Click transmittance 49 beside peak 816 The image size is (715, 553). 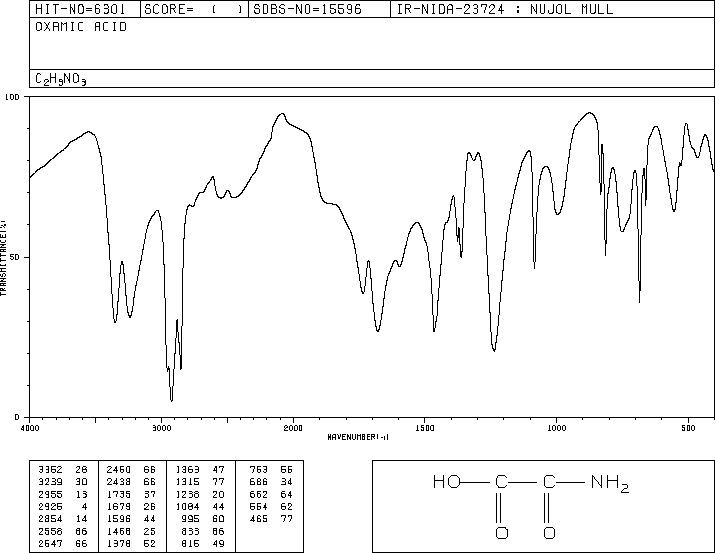(218, 543)
